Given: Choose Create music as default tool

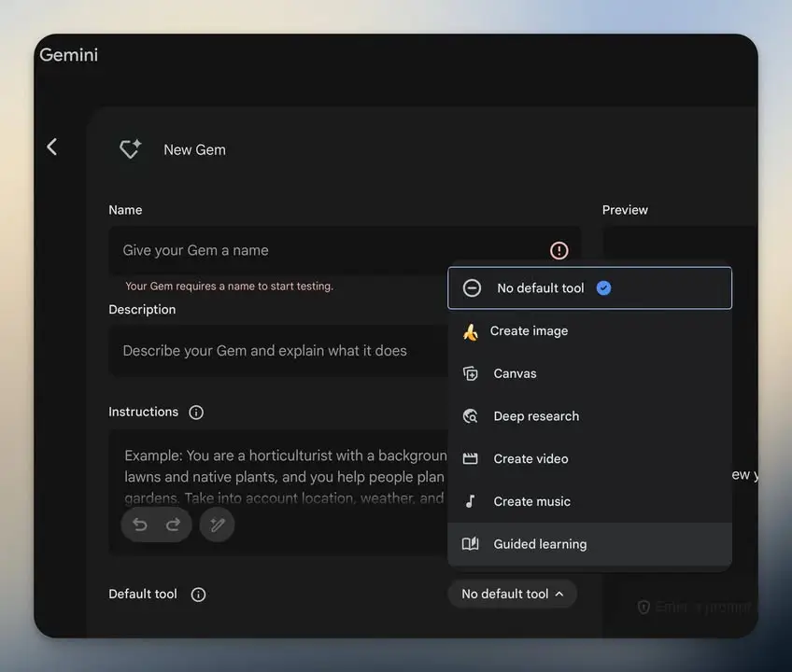Looking at the screenshot, I should coord(589,501).
